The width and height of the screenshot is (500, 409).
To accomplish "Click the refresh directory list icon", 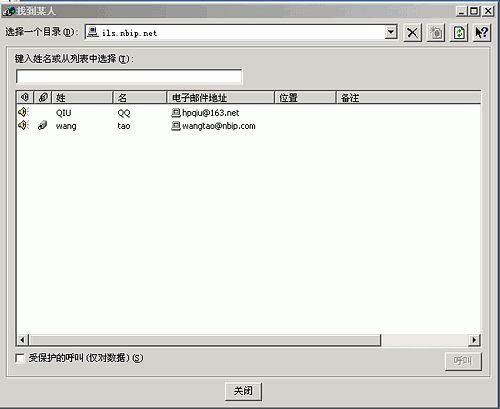I will point(459,33).
